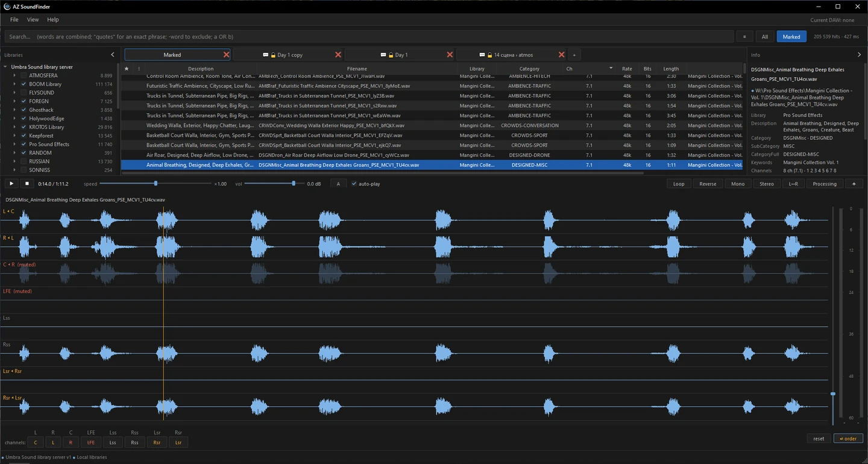This screenshot has height=464, width=868.
Task: Expand the Keepforest tree node
Action: pos(14,136)
